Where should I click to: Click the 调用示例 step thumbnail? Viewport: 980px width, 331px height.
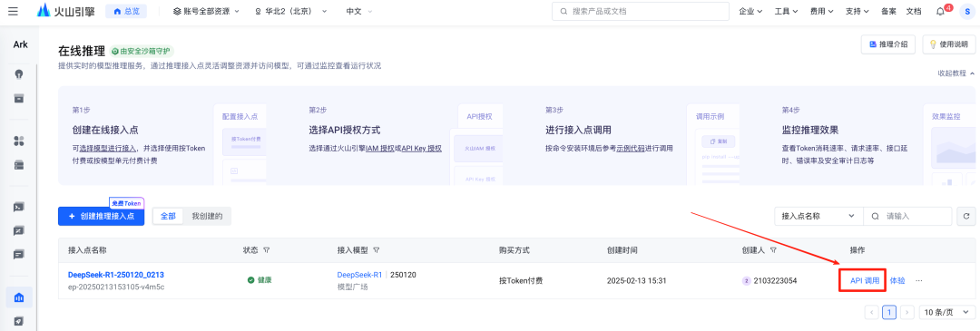(x=713, y=144)
